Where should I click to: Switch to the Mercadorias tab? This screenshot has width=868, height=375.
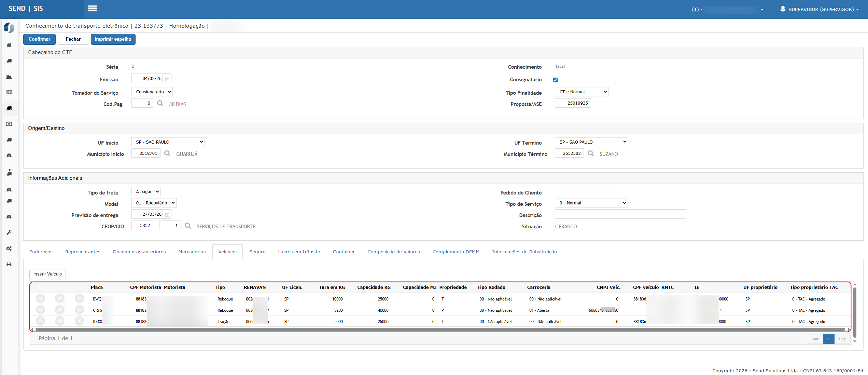192,252
